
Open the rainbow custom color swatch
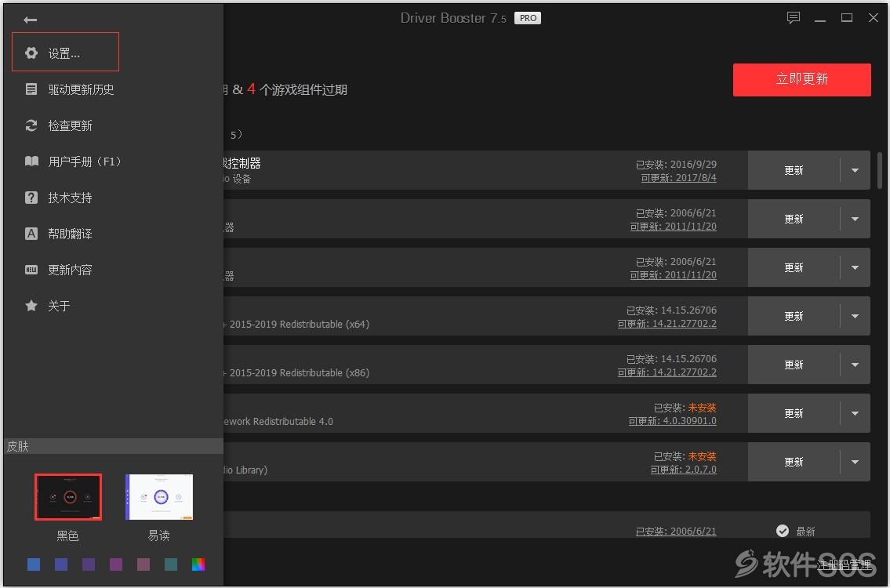[x=198, y=564]
